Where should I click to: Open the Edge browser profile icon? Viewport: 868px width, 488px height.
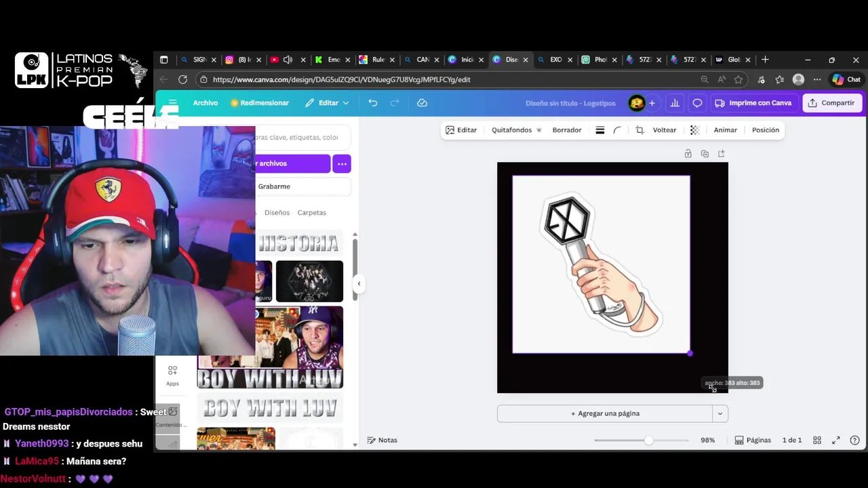(798, 79)
